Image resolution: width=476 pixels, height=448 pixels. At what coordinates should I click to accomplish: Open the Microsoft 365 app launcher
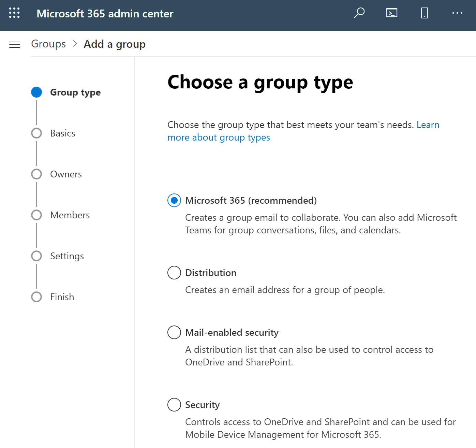coord(14,13)
